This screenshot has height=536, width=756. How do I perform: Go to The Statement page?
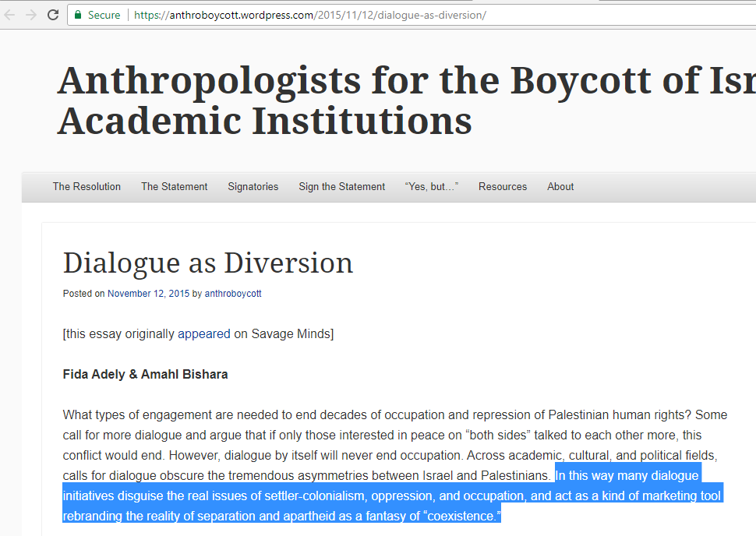(174, 187)
